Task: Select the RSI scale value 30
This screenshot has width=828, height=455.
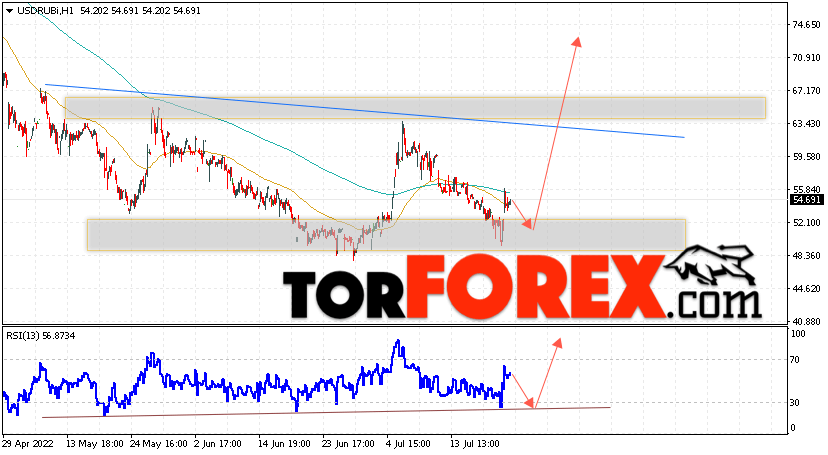Action: 795,403
